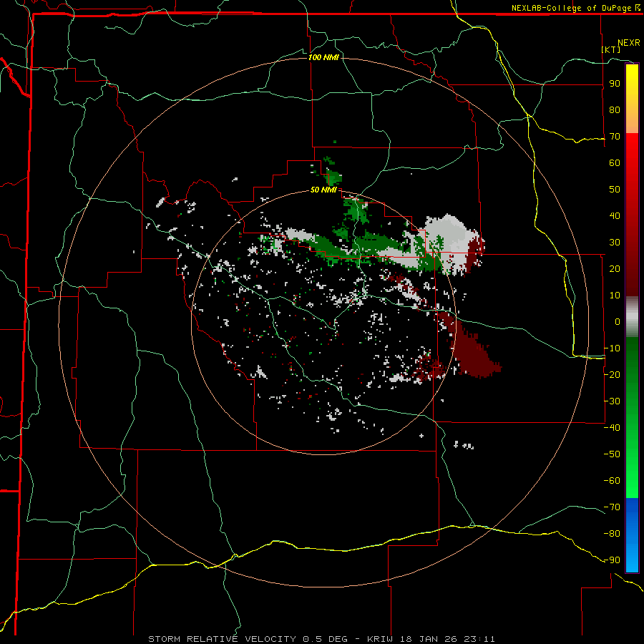Click the -90 value on the velocity scale
644x644 pixels.
tap(612, 560)
